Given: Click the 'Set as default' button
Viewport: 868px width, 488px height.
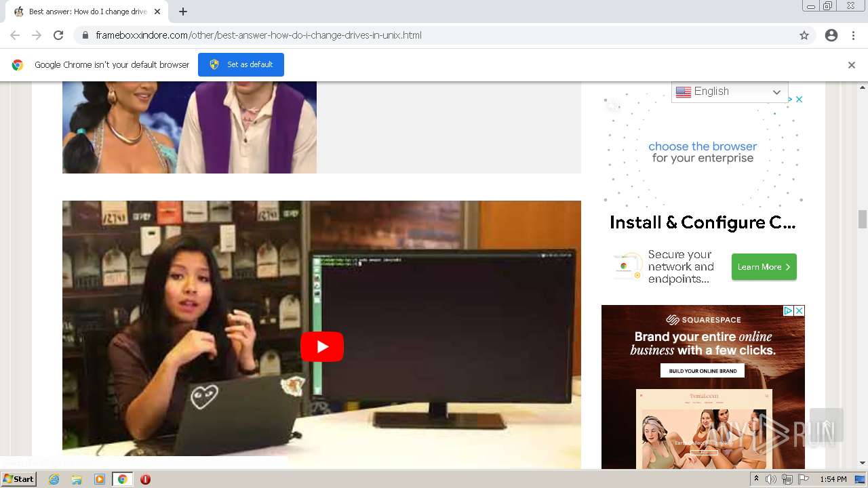Looking at the screenshot, I should (x=241, y=64).
